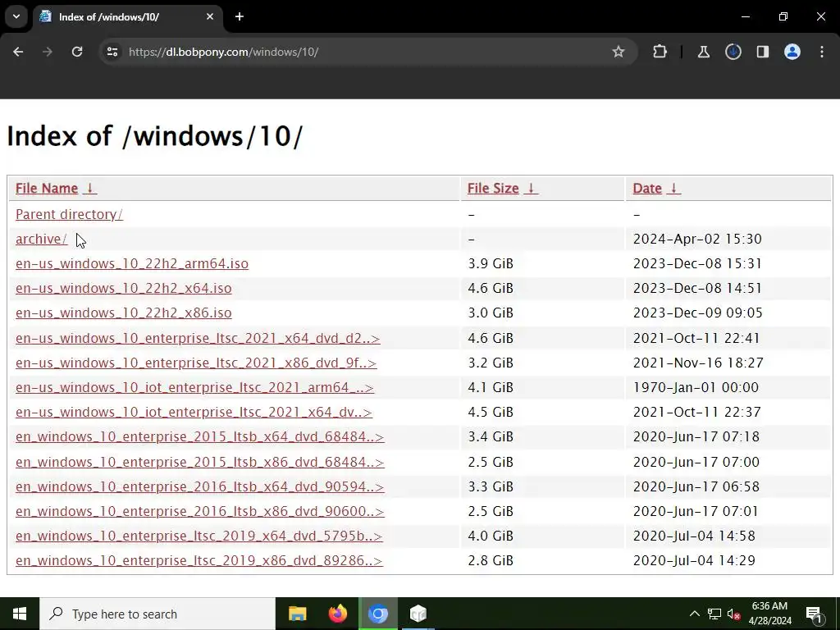840x630 pixels.
Task: Open Chrome Labs flask icon
Action: pyautogui.click(x=703, y=52)
